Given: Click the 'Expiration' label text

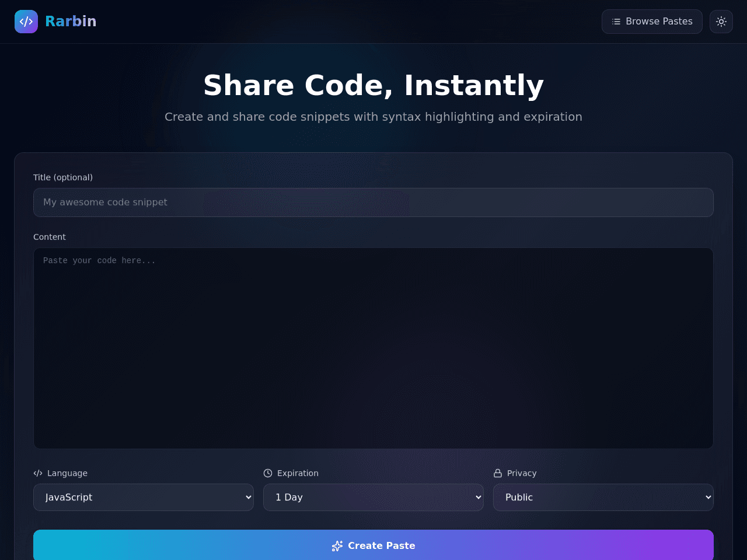Looking at the screenshot, I should pyautogui.click(x=298, y=473).
